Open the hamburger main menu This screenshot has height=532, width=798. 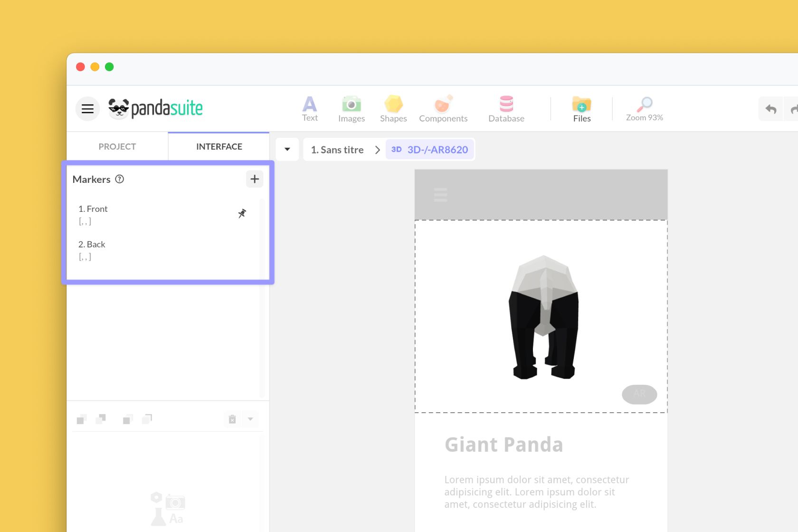(87, 109)
